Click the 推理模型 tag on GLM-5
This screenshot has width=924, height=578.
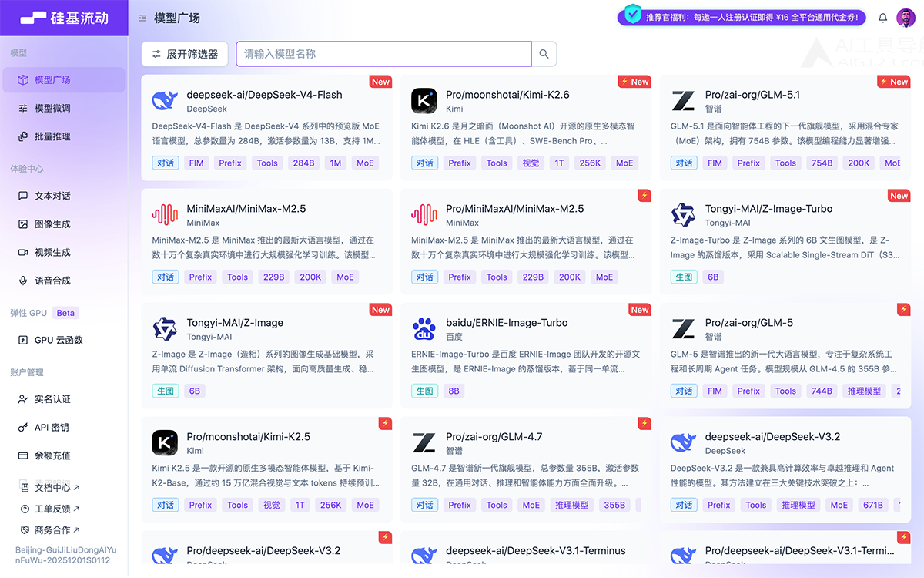tap(865, 391)
